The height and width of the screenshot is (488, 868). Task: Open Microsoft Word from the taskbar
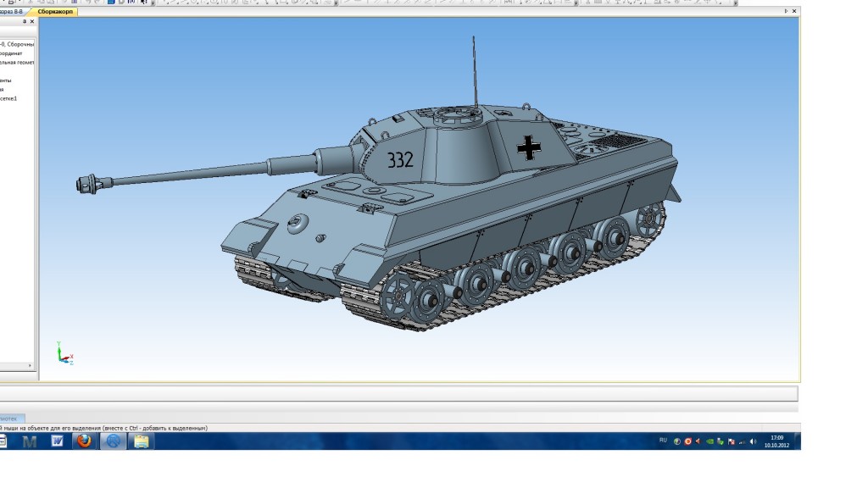(57, 441)
